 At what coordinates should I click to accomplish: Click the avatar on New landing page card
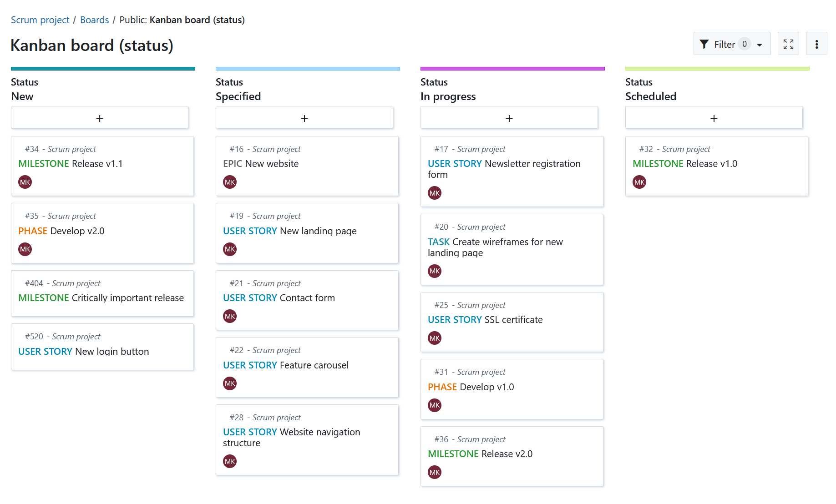(x=230, y=249)
